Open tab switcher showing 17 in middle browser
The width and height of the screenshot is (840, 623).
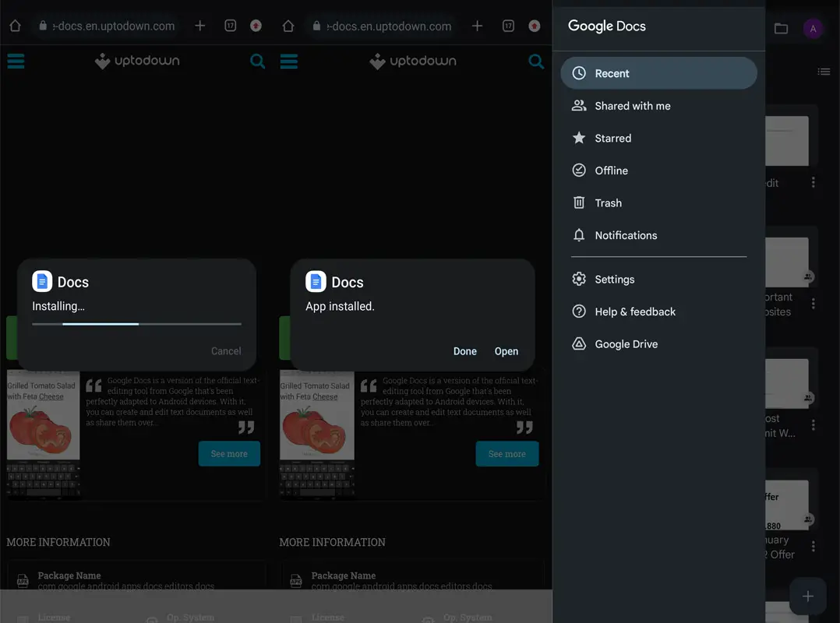coord(508,26)
